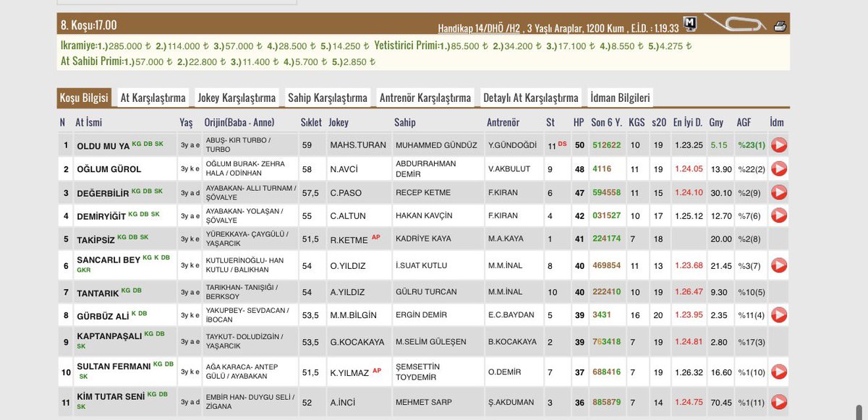Click the printer icon in race header
868x420 pixels.
780,27
